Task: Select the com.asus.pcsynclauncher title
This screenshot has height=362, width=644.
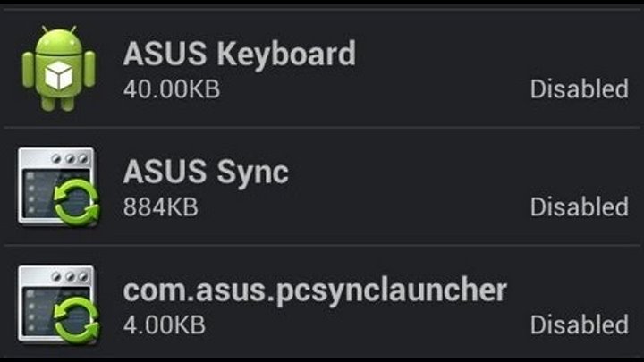Action: (314, 289)
